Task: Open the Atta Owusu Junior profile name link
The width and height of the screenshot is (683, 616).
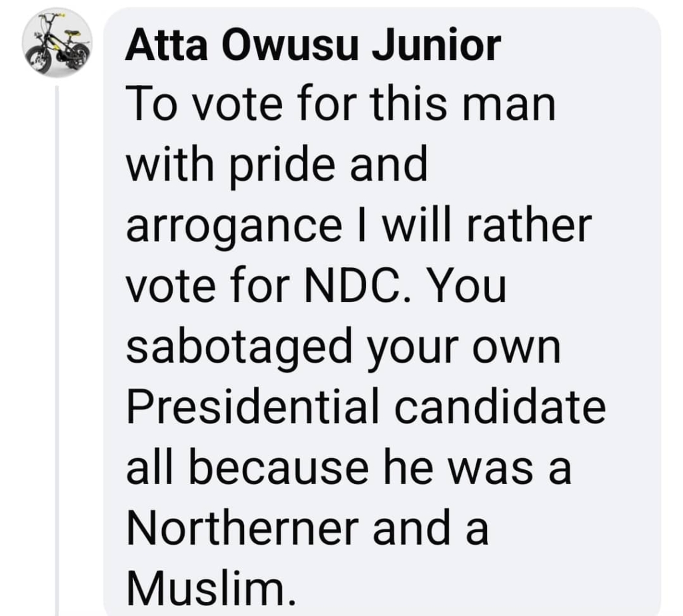Action: coord(313,45)
